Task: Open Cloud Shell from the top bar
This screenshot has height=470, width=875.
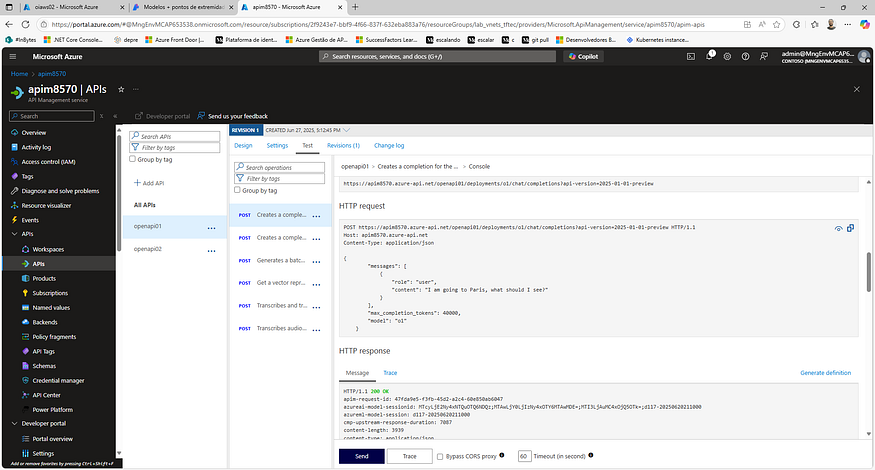Action: click(x=691, y=56)
